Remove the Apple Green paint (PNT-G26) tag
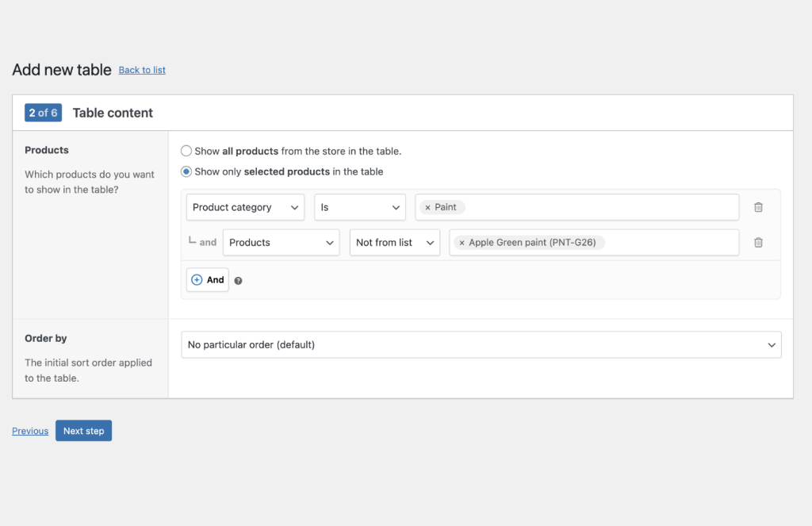The width and height of the screenshot is (812, 526). pyautogui.click(x=461, y=242)
